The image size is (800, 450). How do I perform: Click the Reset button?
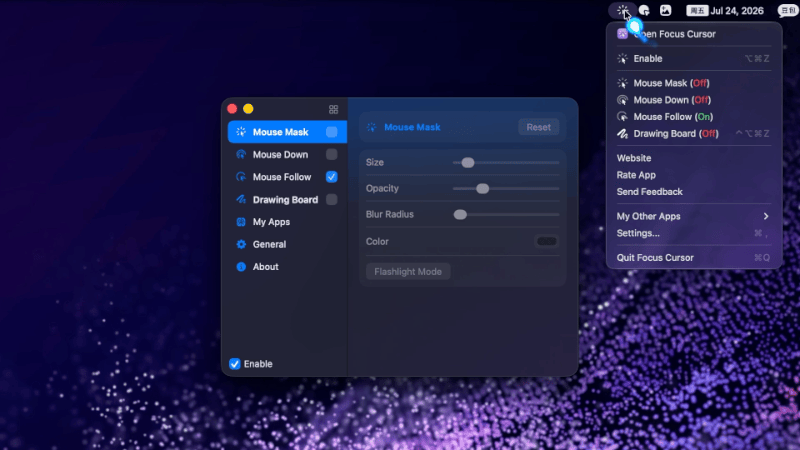click(538, 127)
